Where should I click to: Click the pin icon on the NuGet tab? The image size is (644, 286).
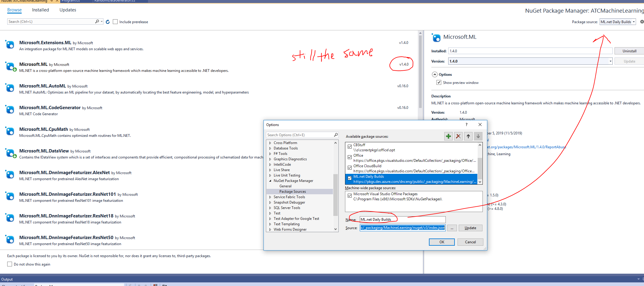tap(52, 1)
